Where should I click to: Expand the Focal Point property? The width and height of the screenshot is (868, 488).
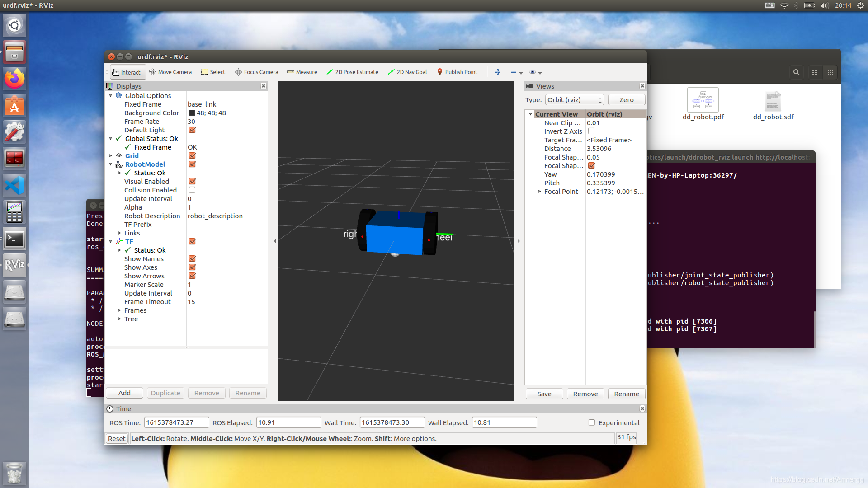[539, 192]
